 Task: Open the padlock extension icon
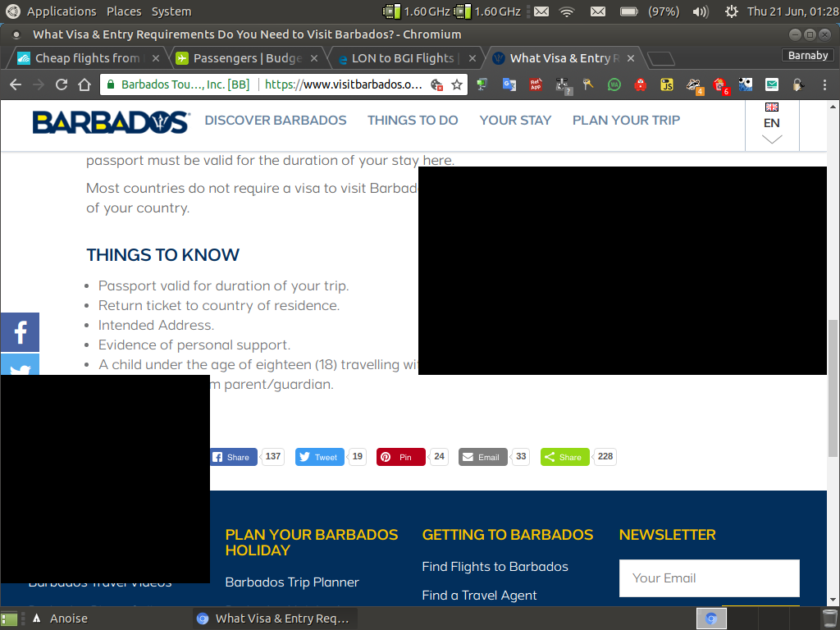798,84
